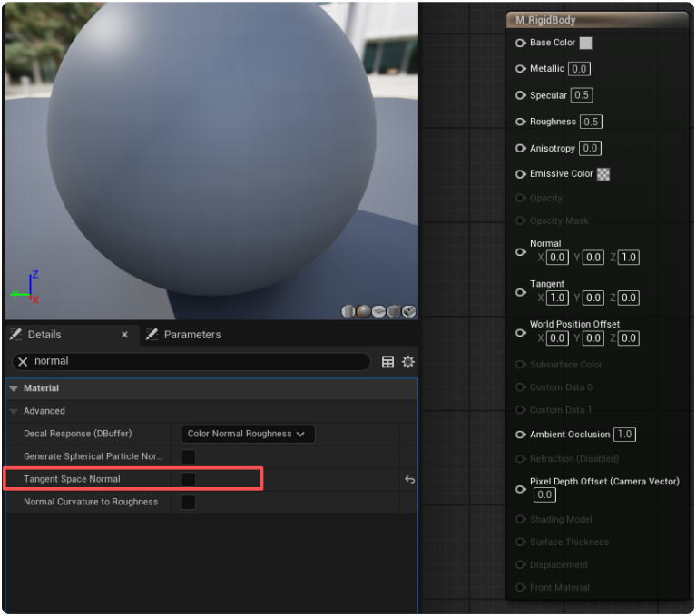Select the sphere preview mesh icon
Image resolution: width=696 pixels, height=616 pixels.
[364, 311]
